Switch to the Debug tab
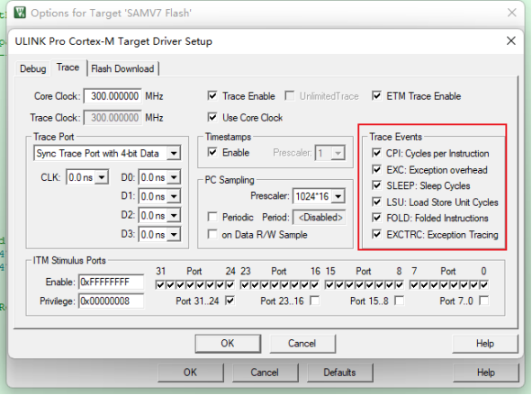 tap(33, 68)
